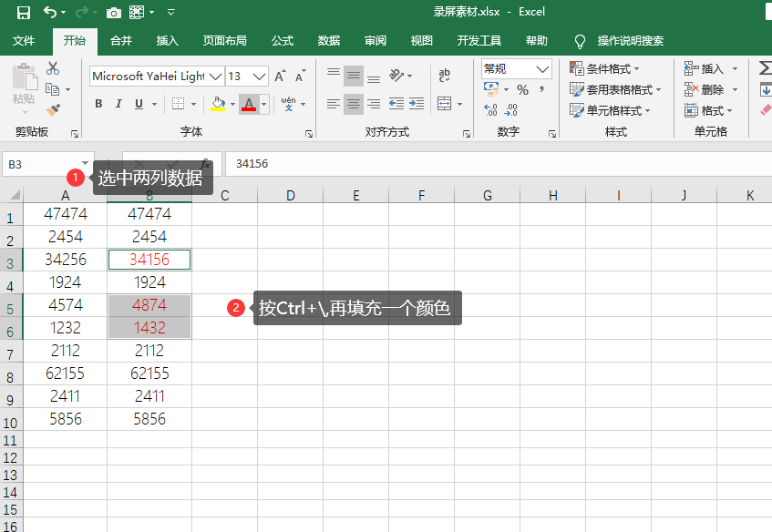Toggle middle vertical alignment
The height and width of the screenshot is (532, 772).
354,76
